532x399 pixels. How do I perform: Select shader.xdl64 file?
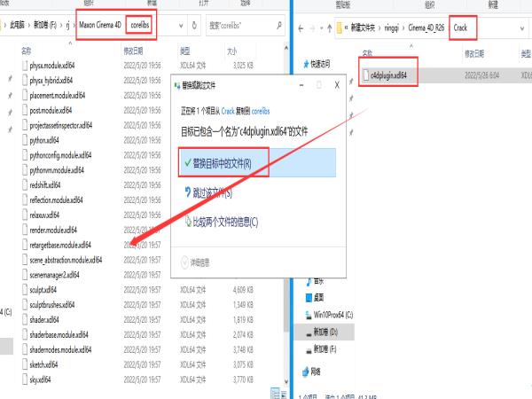pos(41,319)
